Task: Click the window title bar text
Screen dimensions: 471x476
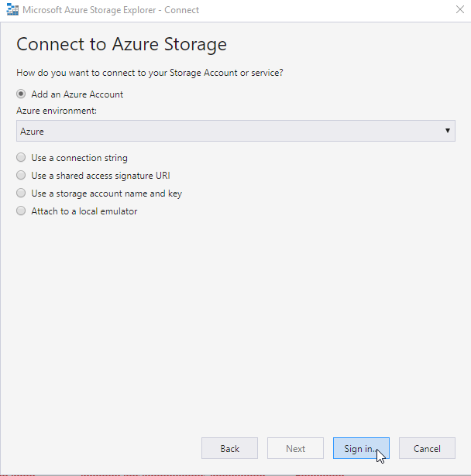Action: pyautogui.click(x=112, y=10)
